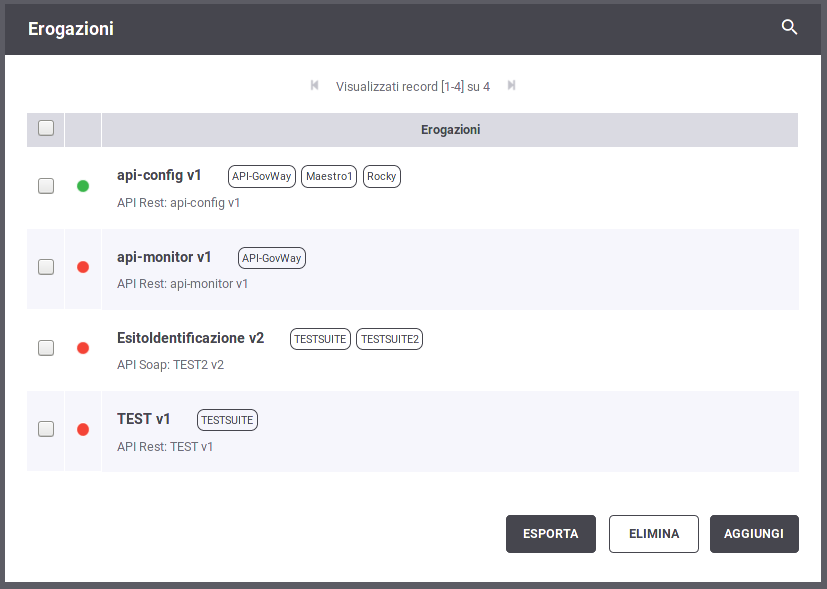The height and width of the screenshot is (589, 827).
Task: Click red status dot for EsitoIdentificazione
Action: tap(83, 348)
